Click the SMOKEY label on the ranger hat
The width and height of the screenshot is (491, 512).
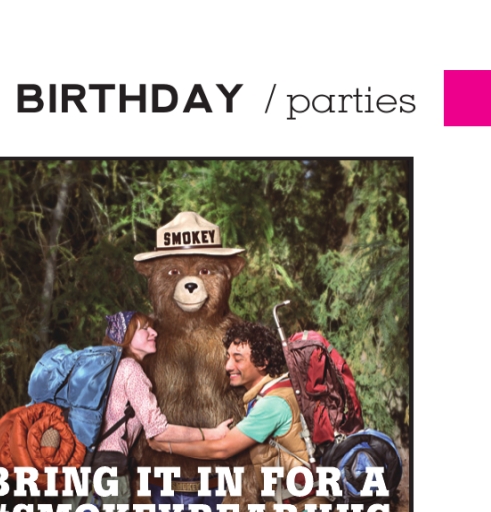[x=189, y=238]
